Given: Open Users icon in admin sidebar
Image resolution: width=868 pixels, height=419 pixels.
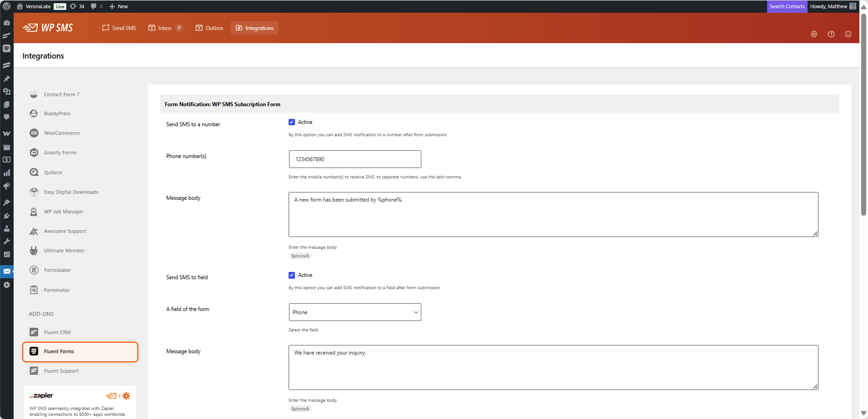Looking at the screenshot, I should pos(6,228).
